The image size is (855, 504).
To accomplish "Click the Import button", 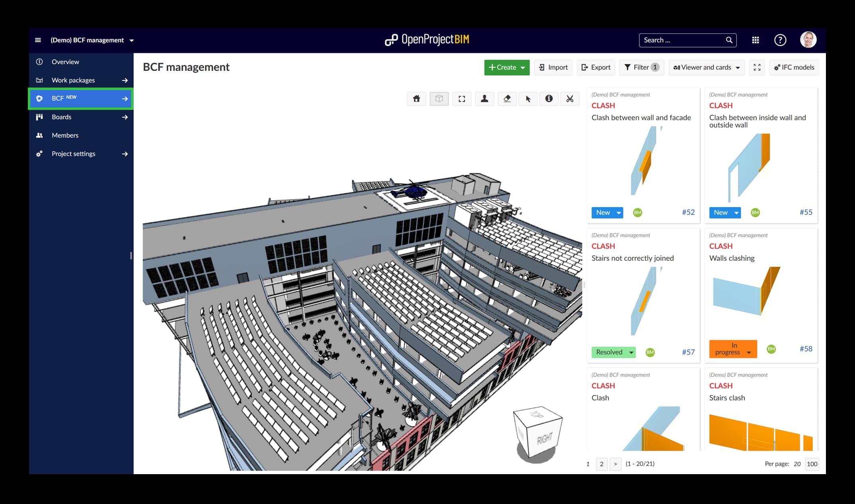I will point(552,67).
